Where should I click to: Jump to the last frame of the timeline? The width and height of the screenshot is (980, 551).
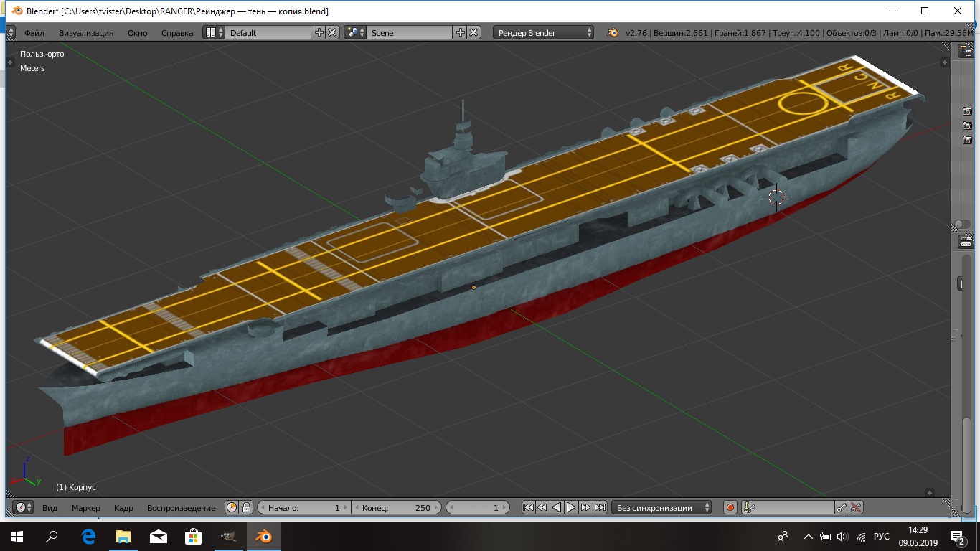pos(600,507)
